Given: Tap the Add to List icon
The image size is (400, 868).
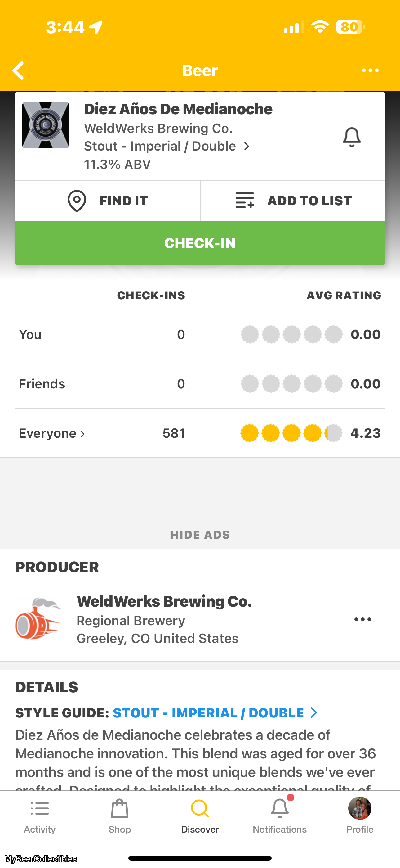Looking at the screenshot, I should [244, 201].
